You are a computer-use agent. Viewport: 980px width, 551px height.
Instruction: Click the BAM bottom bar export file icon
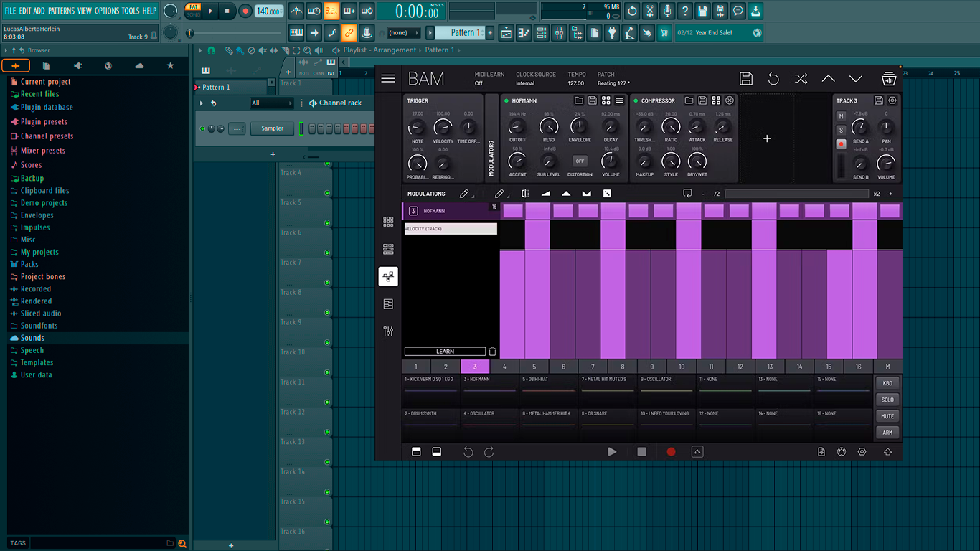[821, 452]
